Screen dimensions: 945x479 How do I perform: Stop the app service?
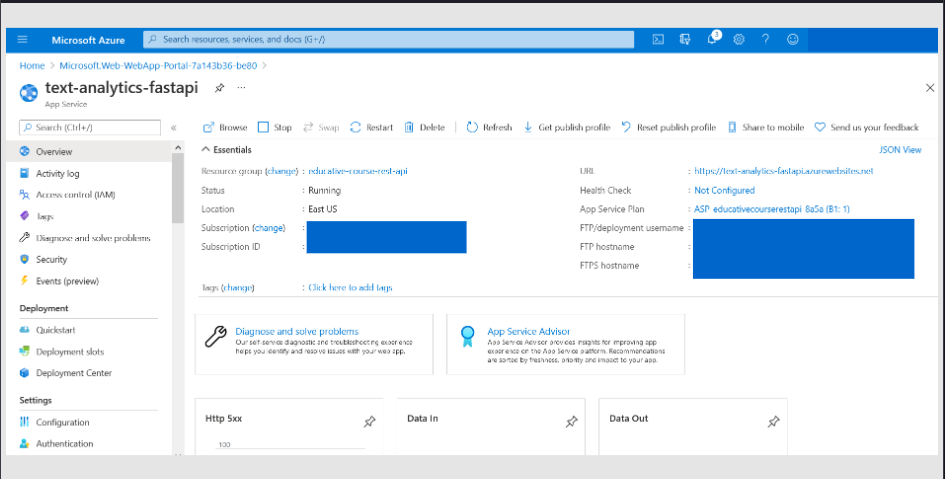click(275, 127)
